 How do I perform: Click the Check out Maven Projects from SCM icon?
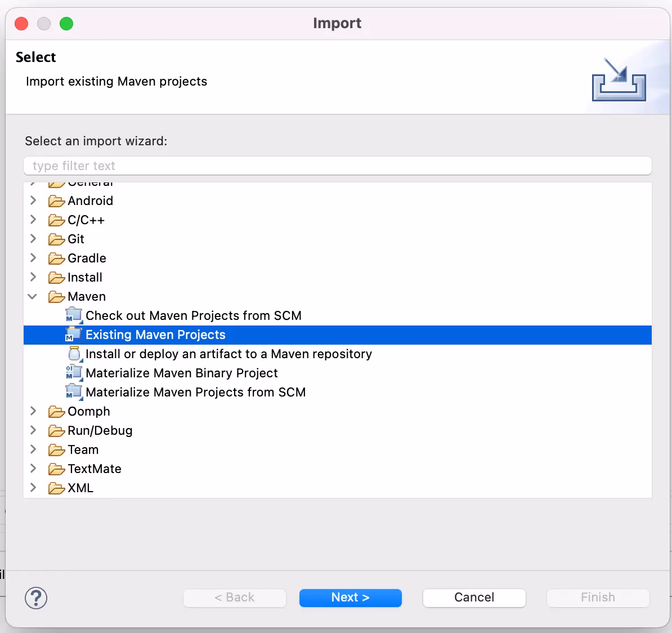tap(74, 315)
